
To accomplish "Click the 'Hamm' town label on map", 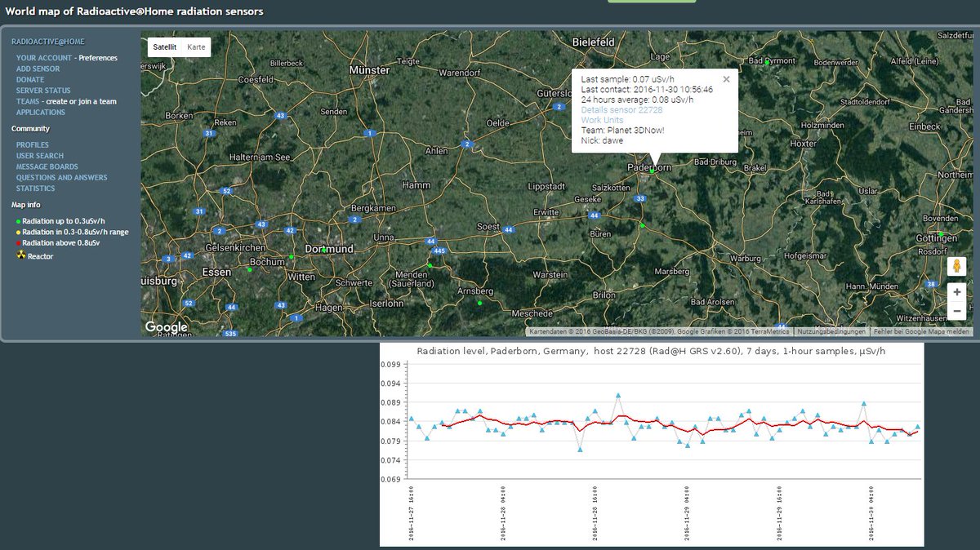I will [416, 185].
